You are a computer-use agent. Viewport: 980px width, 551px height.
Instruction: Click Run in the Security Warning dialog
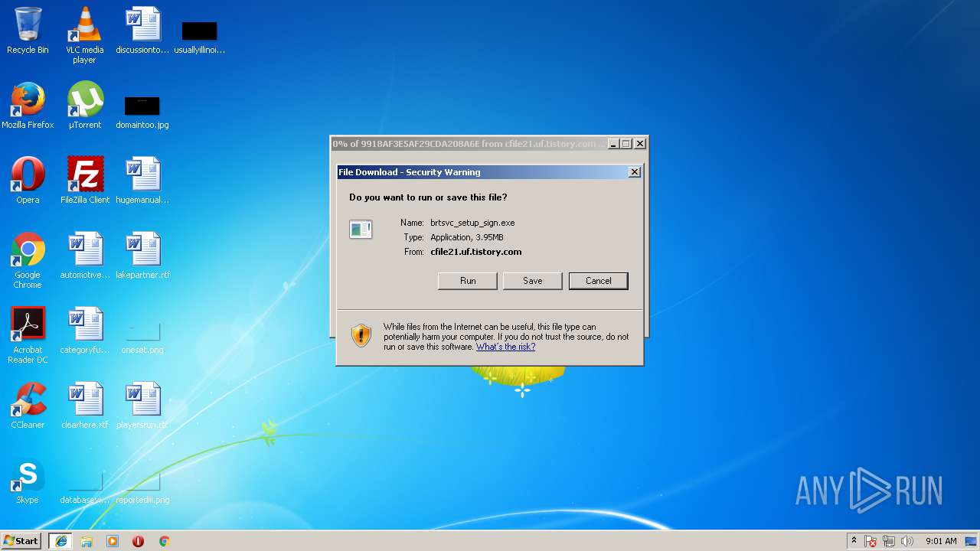(468, 281)
